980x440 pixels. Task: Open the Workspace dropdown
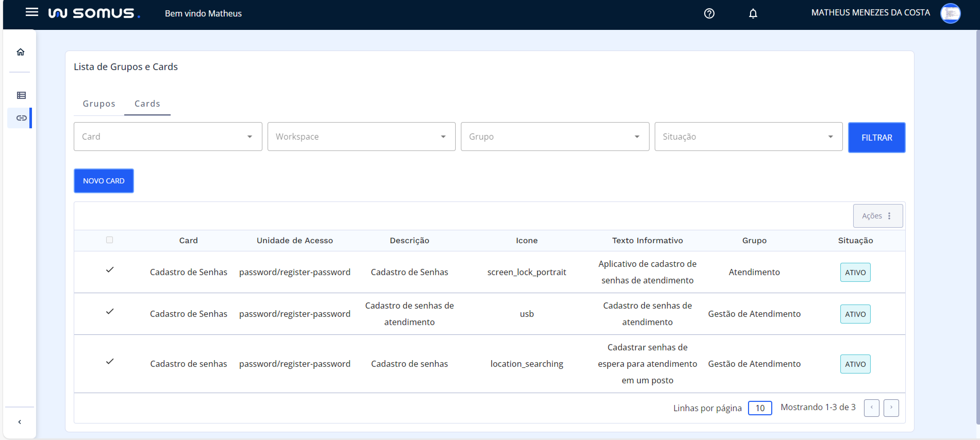click(x=361, y=137)
